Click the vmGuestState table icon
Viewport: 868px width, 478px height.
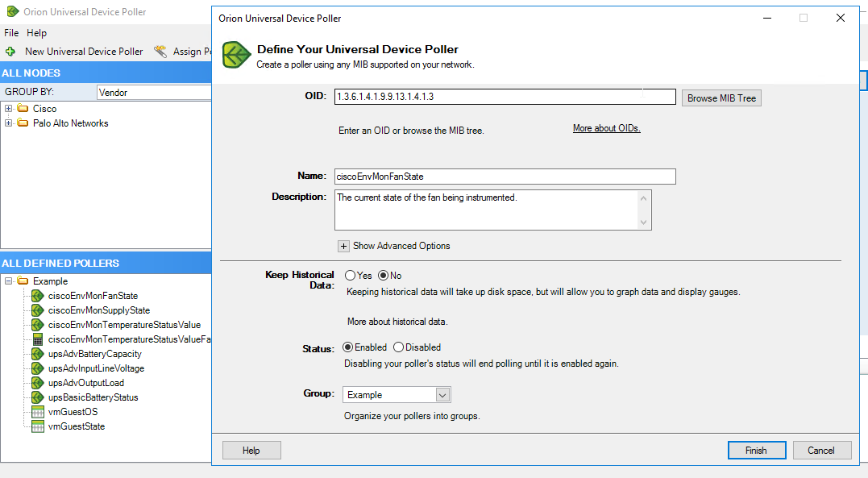point(38,426)
